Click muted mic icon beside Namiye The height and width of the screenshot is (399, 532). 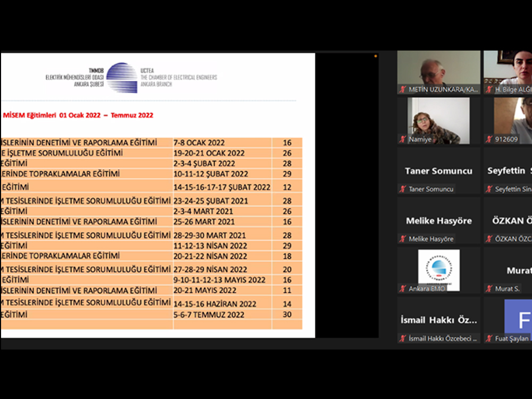pyautogui.click(x=403, y=139)
